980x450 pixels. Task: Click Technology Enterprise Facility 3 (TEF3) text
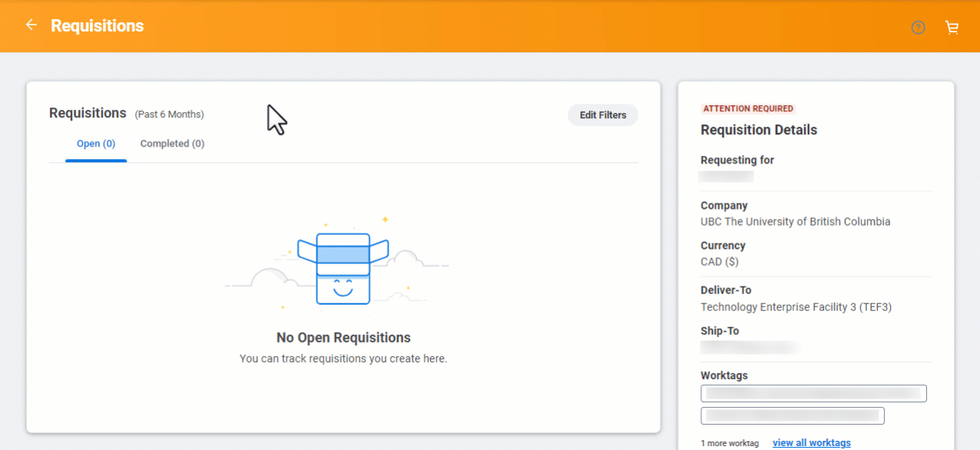(x=796, y=306)
